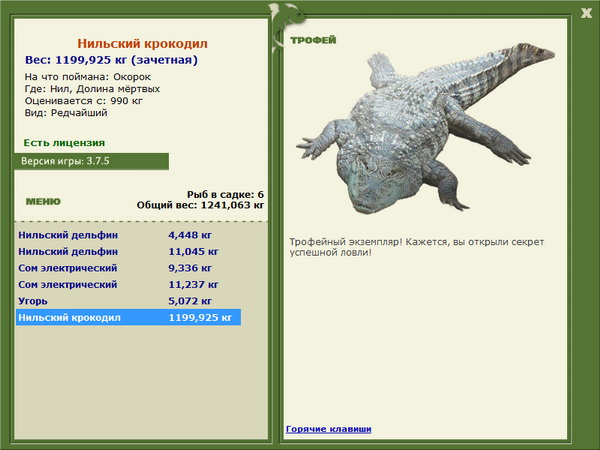Select the highlighted Нильский крокодил row

click(x=128, y=317)
